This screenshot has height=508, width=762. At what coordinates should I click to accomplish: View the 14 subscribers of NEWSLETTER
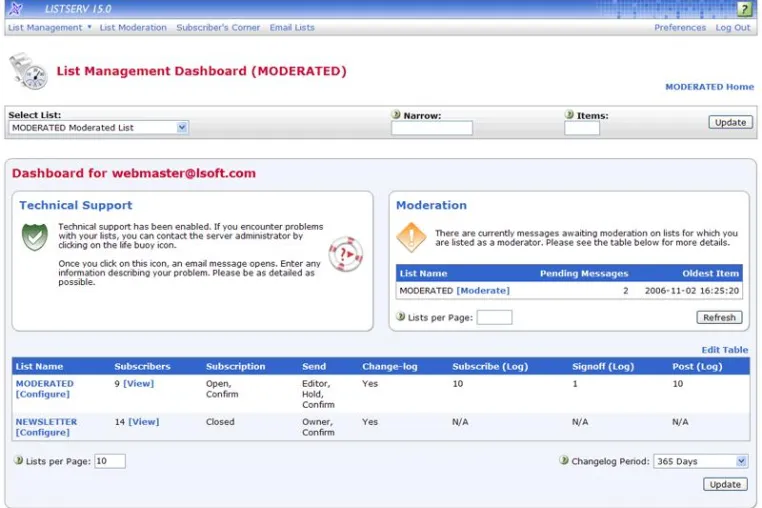[144, 422]
